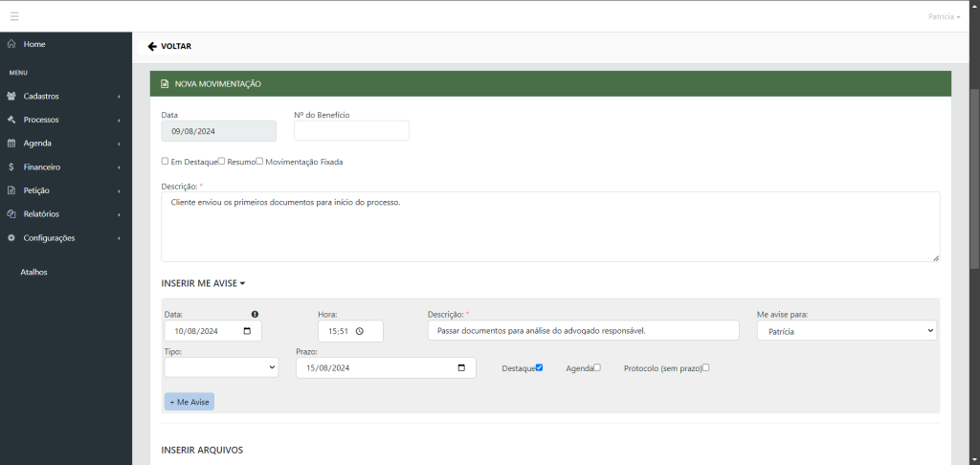Click the info icon next to Data
The height and width of the screenshot is (465, 980).
click(255, 314)
